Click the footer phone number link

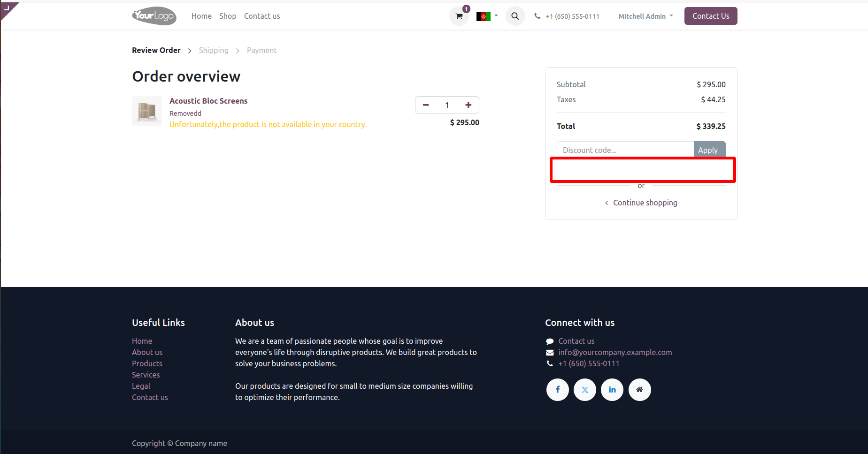(589, 363)
